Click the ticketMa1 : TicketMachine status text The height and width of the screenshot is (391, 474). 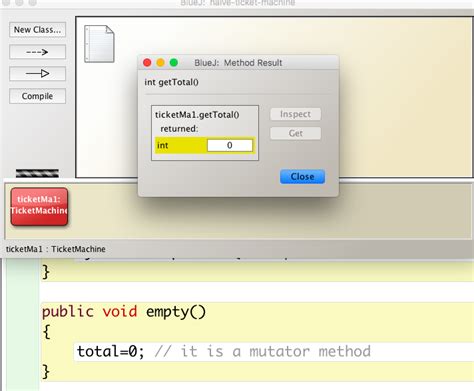(56, 249)
